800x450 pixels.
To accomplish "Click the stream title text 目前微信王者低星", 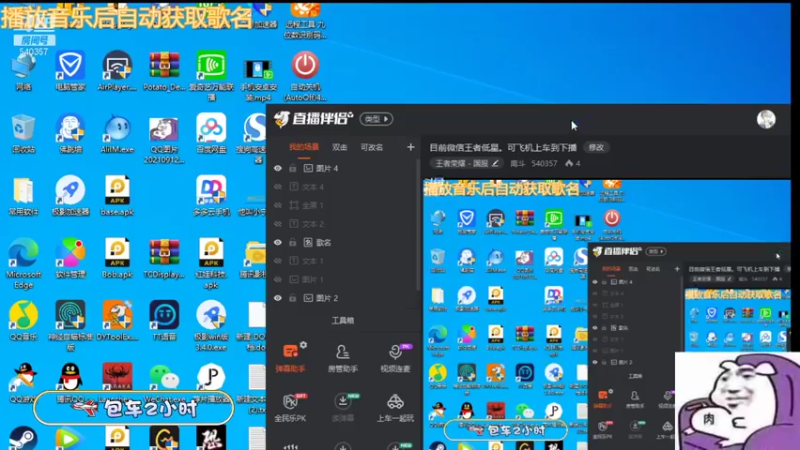I will pos(503,147).
